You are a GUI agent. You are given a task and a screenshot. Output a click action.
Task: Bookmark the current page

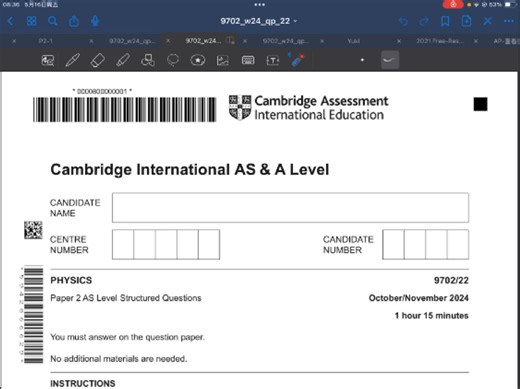point(445,21)
